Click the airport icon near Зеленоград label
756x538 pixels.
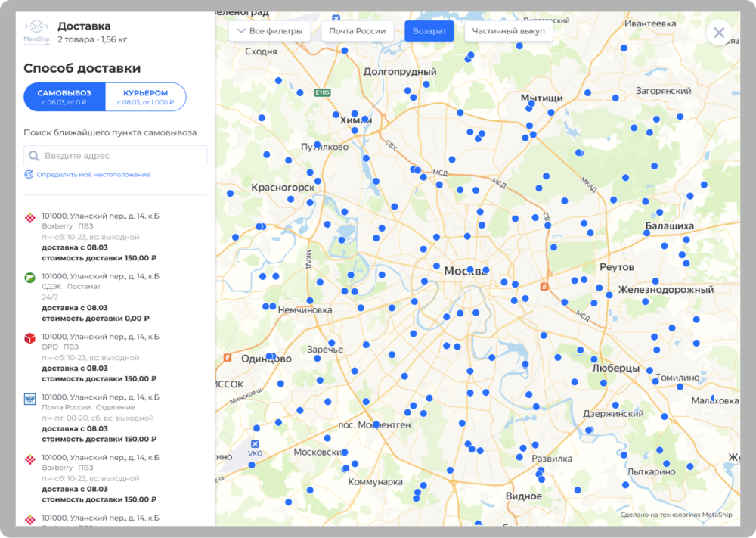[x=336, y=18]
